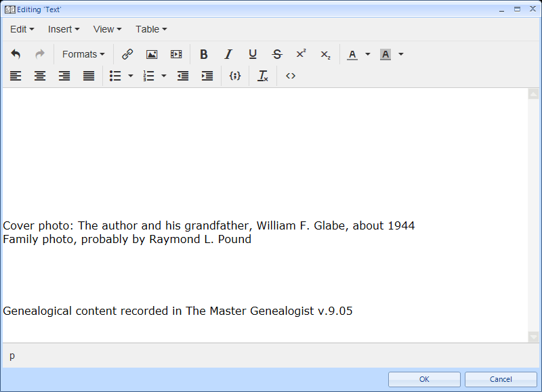Image resolution: width=542 pixels, height=392 pixels.
Task: Click the Clear formatting icon
Action: 263,76
